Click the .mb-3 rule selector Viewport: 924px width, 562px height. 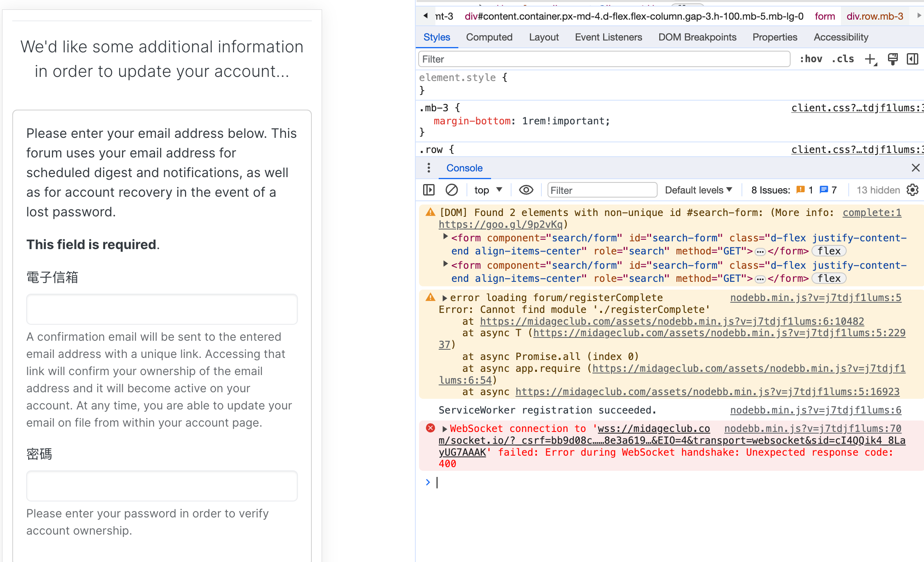(x=434, y=108)
